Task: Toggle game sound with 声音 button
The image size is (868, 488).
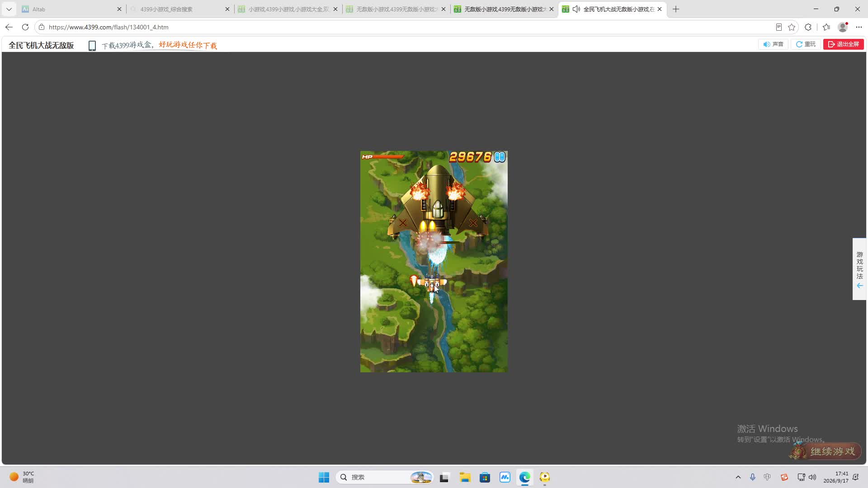Action: [773, 44]
